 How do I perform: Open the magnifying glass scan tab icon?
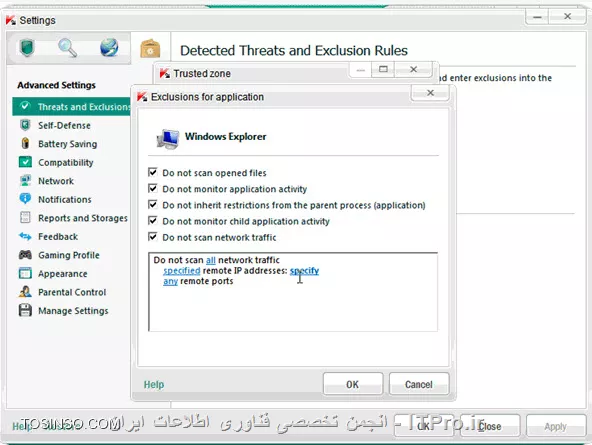68,48
